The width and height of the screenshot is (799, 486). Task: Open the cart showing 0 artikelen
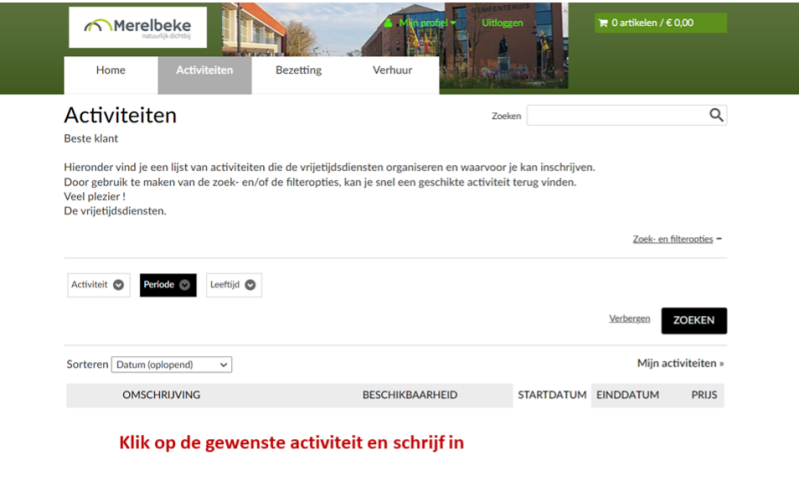point(660,23)
